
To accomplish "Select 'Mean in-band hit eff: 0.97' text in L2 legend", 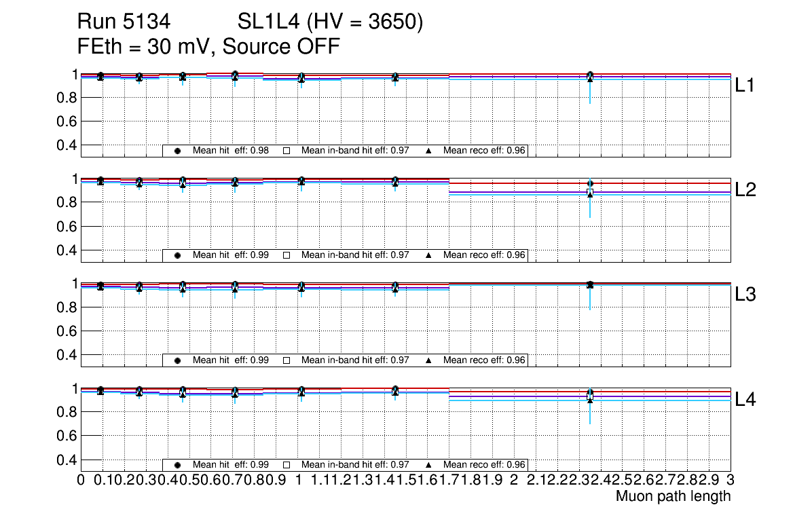I will point(355,255).
